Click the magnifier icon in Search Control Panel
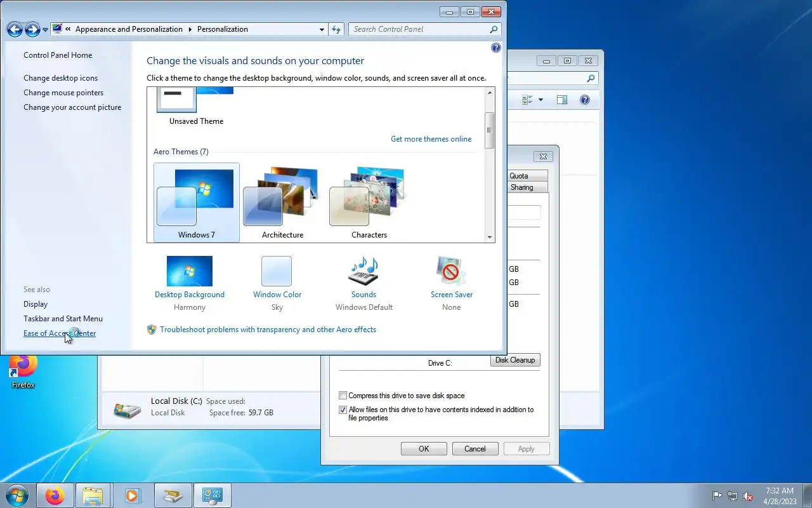This screenshot has width=812, height=508. (494, 29)
